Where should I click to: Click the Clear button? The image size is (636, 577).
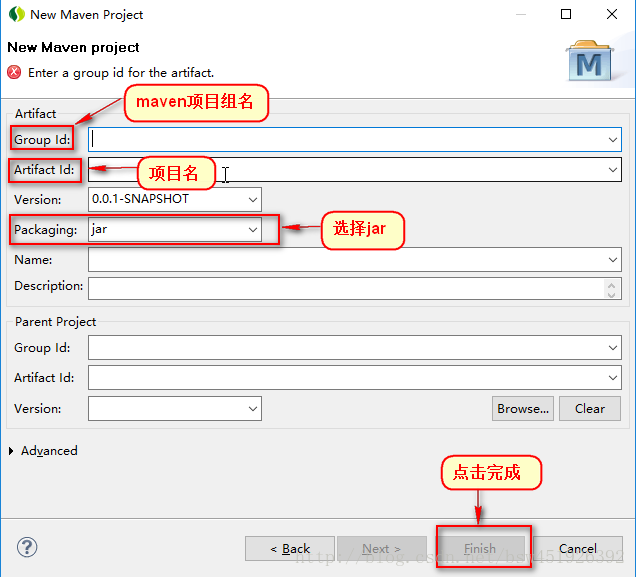point(590,409)
